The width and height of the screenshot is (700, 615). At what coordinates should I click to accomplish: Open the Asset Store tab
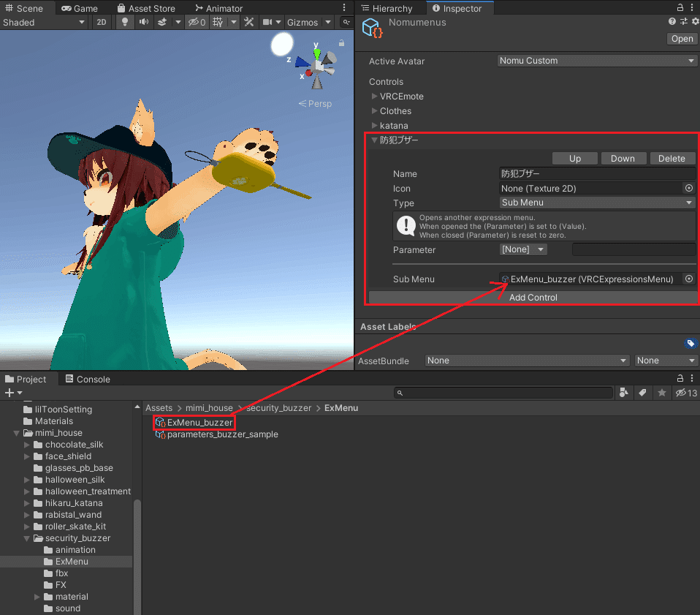[146, 9]
